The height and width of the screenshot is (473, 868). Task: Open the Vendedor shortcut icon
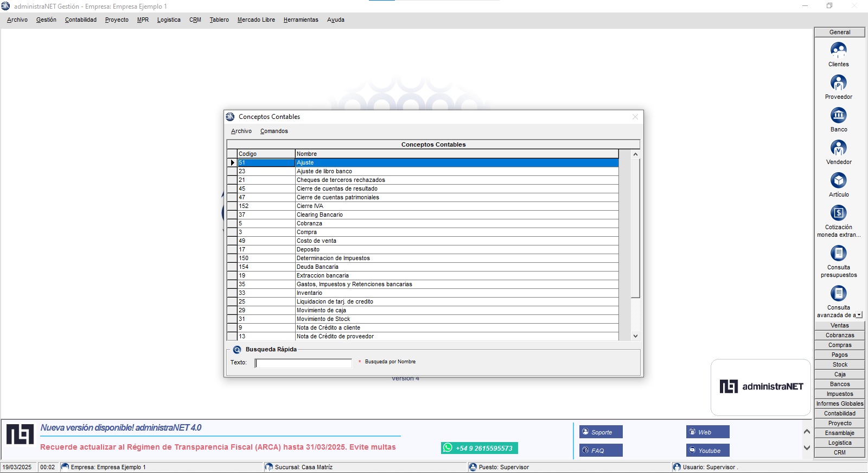(x=838, y=148)
